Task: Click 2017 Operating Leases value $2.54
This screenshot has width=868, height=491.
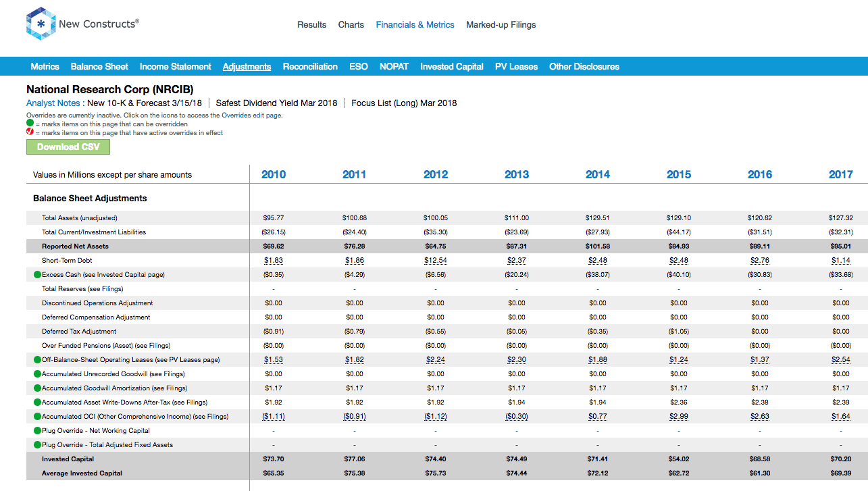Action: pos(841,360)
